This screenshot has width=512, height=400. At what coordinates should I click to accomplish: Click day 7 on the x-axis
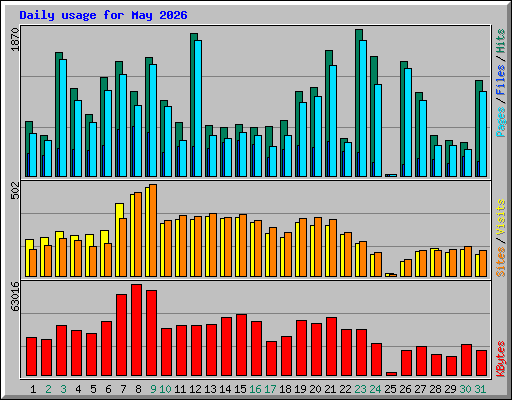coord(123,389)
